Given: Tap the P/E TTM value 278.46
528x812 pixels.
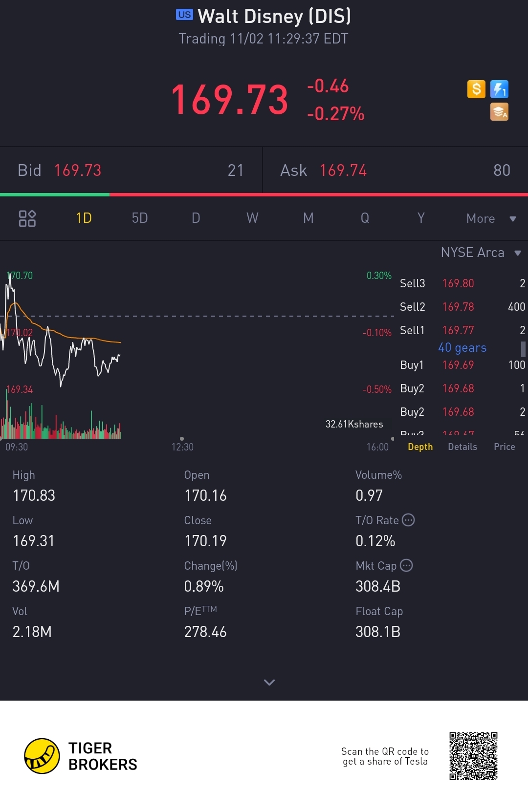Looking at the screenshot, I should point(205,632).
